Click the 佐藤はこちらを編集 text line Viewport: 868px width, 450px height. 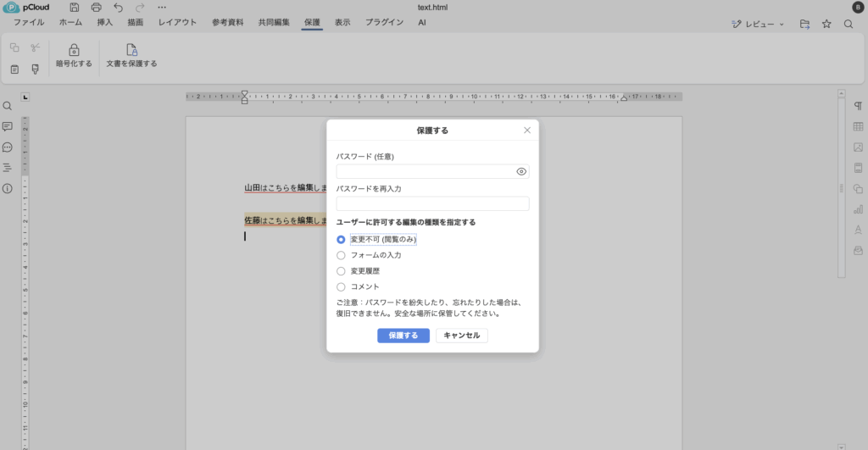286,220
